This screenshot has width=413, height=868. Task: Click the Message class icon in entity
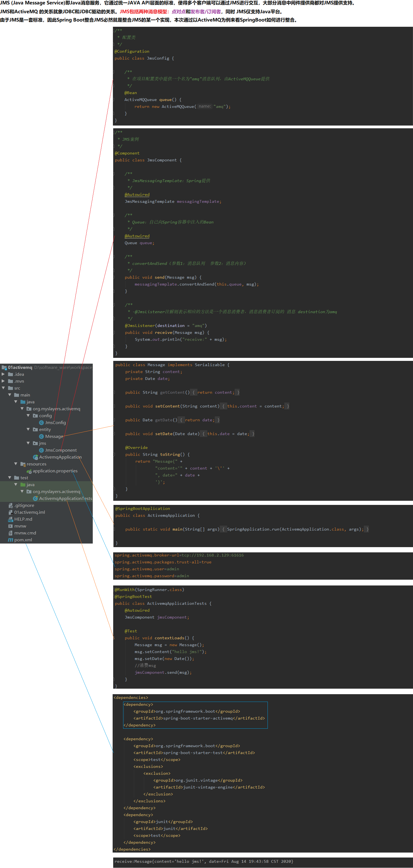point(41,436)
